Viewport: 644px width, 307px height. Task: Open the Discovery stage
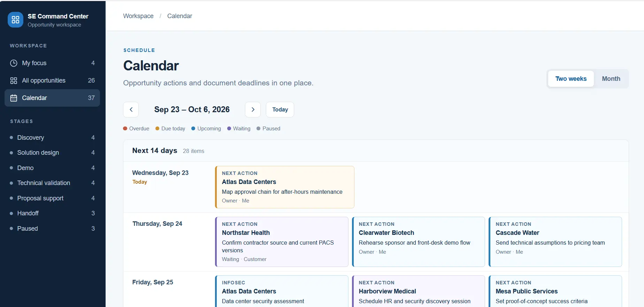point(52,138)
